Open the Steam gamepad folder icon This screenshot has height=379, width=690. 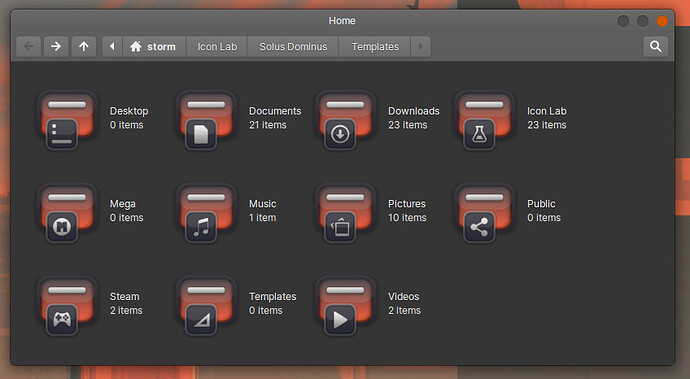pos(67,306)
